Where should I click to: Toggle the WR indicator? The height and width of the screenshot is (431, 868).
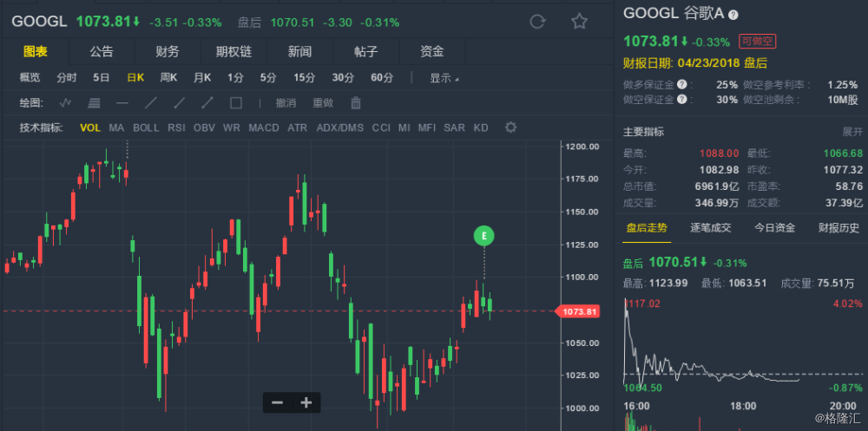[x=232, y=127]
